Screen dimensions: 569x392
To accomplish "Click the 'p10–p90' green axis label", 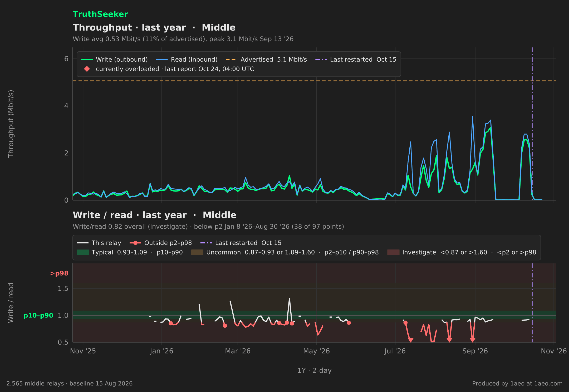I will pyautogui.click(x=38, y=316).
